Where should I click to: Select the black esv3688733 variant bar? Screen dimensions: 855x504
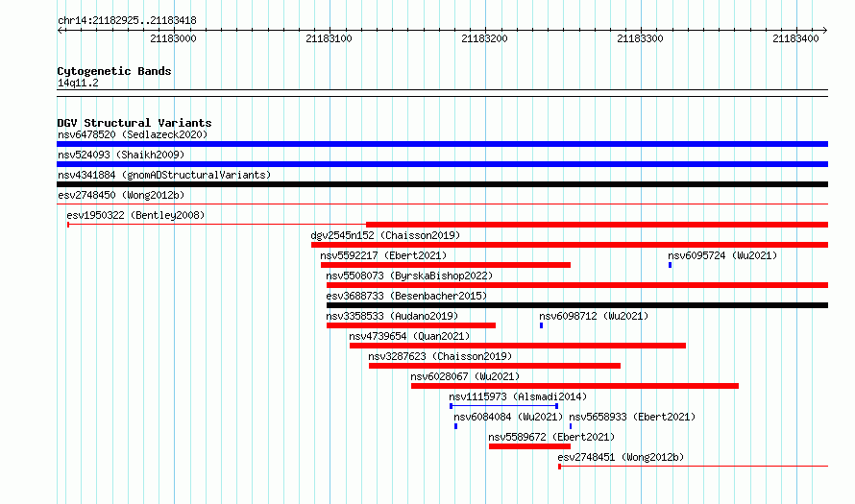[x=577, y=305]
